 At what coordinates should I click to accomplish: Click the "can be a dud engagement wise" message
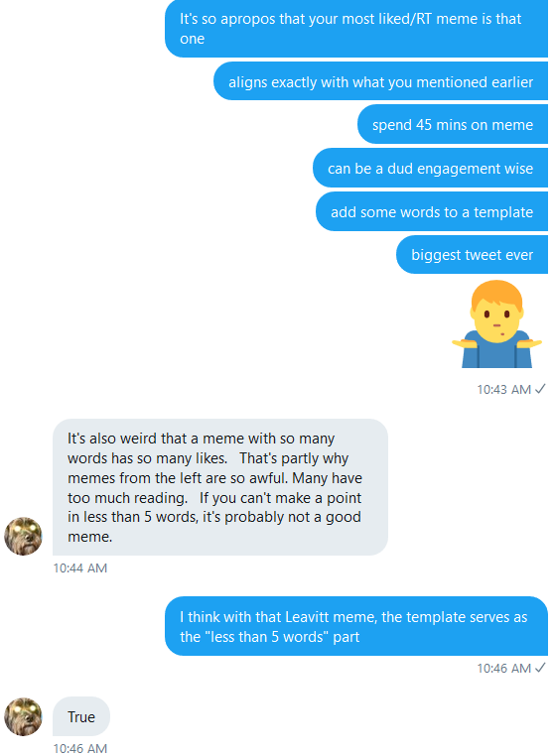pos(431,168)
